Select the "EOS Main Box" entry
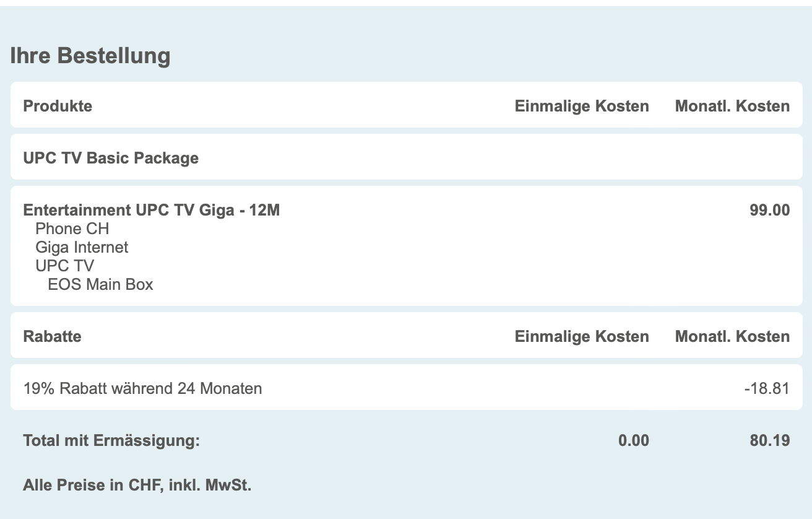 (100, 285)
